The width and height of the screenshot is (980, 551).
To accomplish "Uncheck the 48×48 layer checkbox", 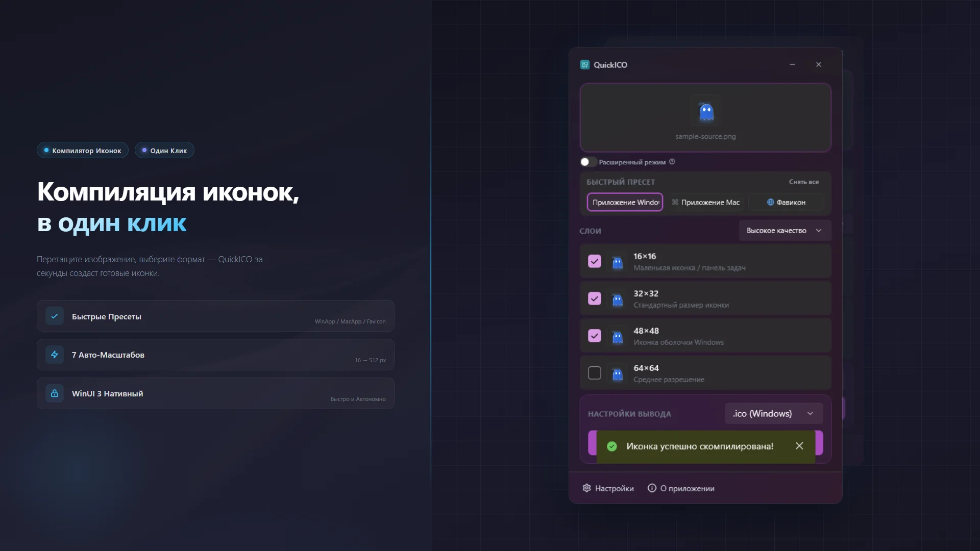I will coord(595,336).
